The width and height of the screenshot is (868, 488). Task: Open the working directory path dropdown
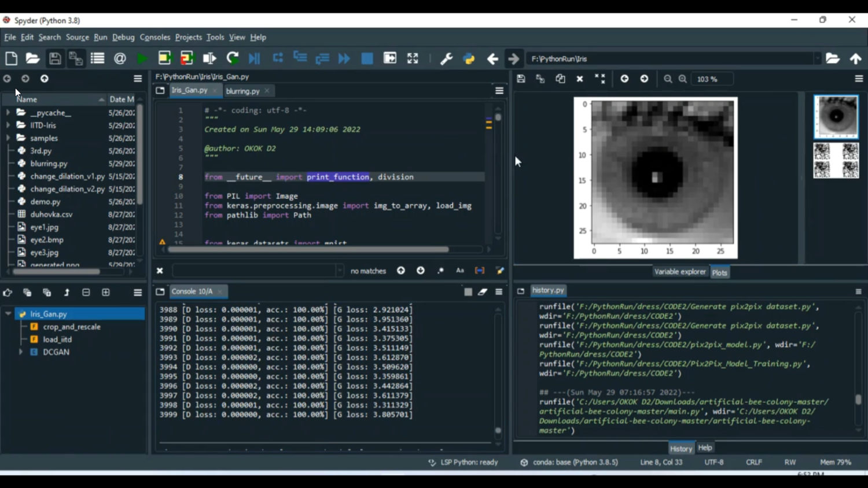[x=817, y=58]
